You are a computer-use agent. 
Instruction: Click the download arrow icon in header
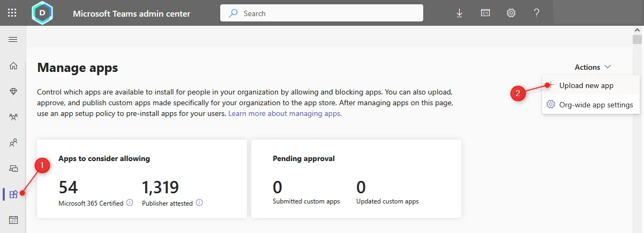460,13
